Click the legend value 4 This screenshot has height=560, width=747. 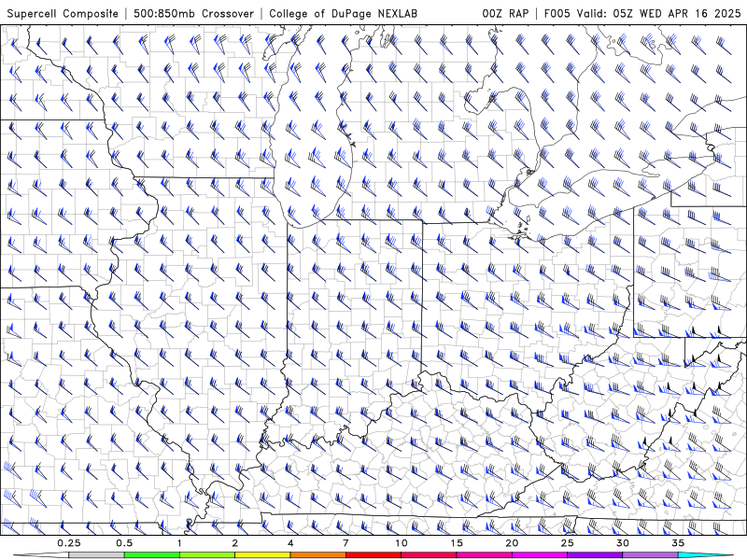click(x=290, y=543)
